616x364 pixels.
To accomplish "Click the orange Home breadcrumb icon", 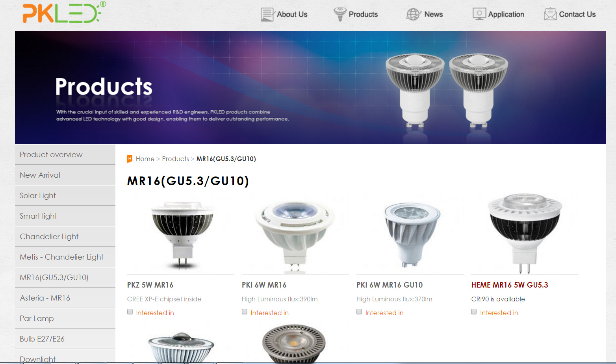I will tap(130, 159).
